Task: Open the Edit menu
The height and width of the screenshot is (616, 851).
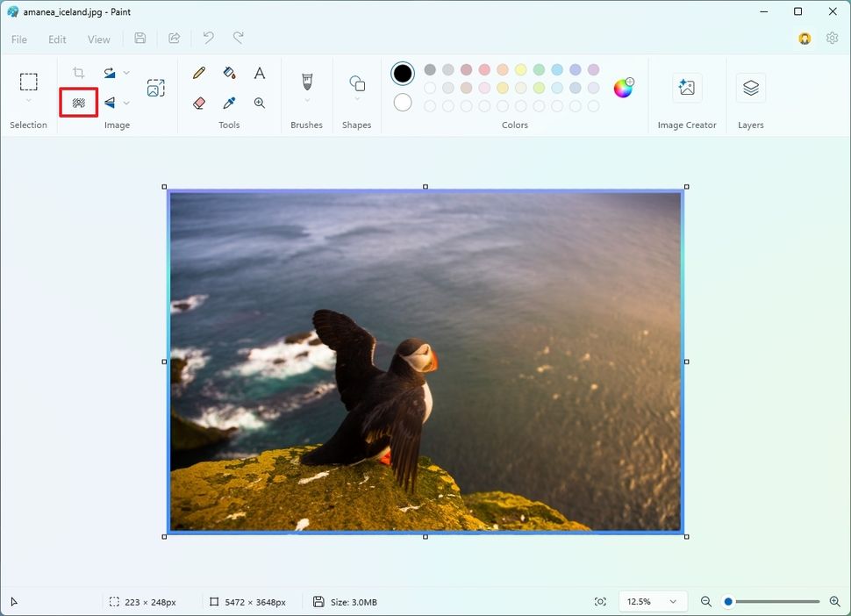Action: tap(57, 39)
